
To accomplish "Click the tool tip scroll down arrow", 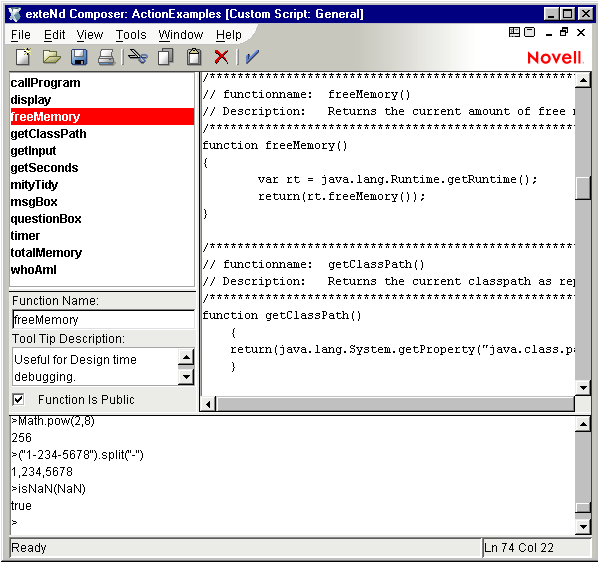I will [x=186, y=377].
